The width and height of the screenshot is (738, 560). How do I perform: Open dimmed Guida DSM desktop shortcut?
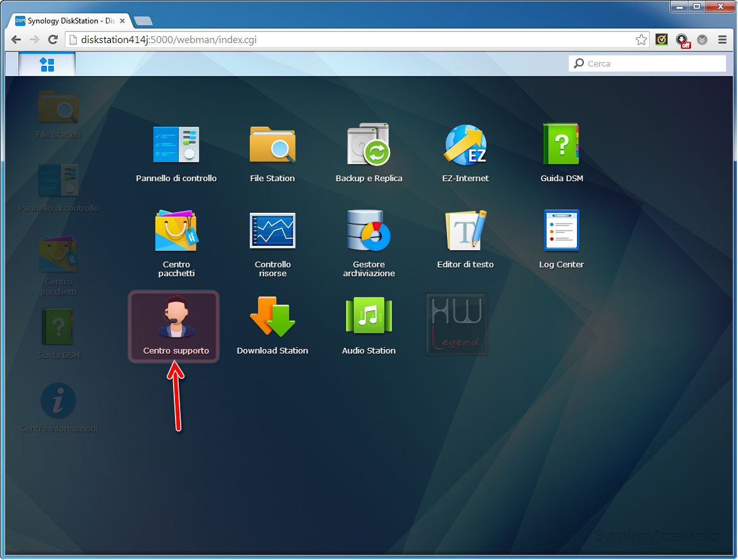point(58,333)
